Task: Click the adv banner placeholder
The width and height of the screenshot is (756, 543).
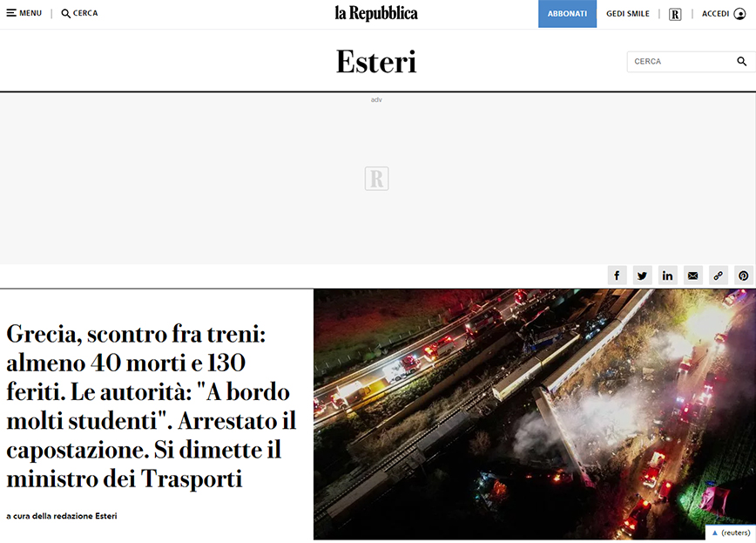Action: tap(376, 179)
